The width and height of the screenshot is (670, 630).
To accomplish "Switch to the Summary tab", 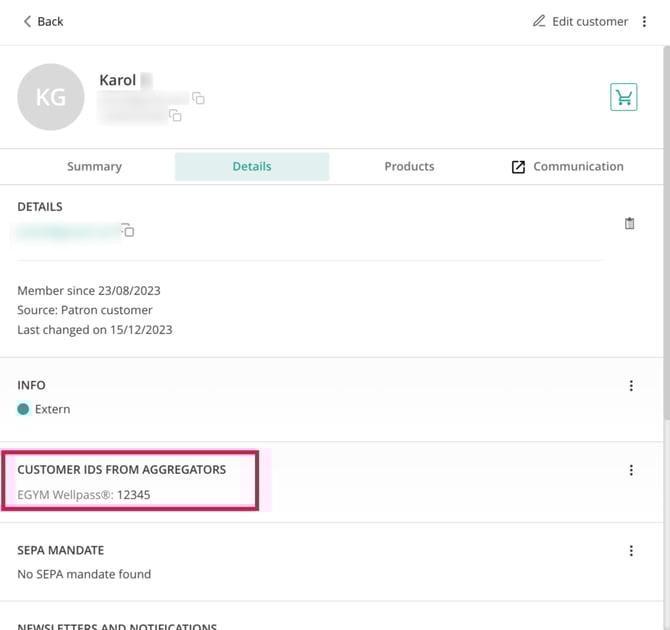I will [94, 167].
